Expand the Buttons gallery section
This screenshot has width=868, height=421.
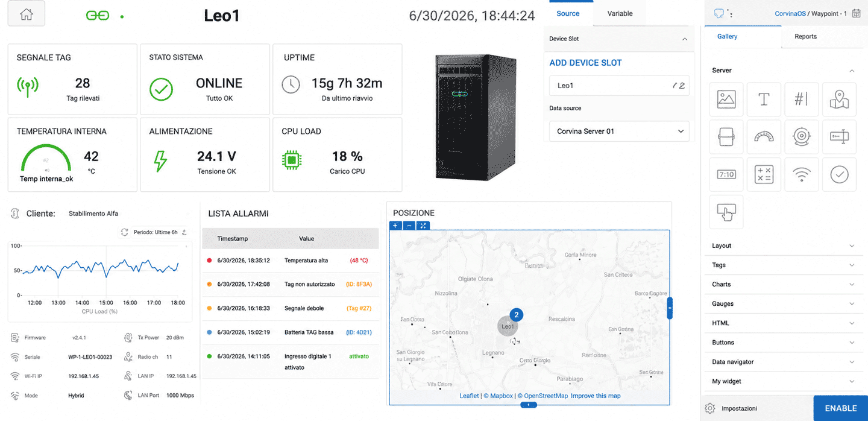click(784, 342)
